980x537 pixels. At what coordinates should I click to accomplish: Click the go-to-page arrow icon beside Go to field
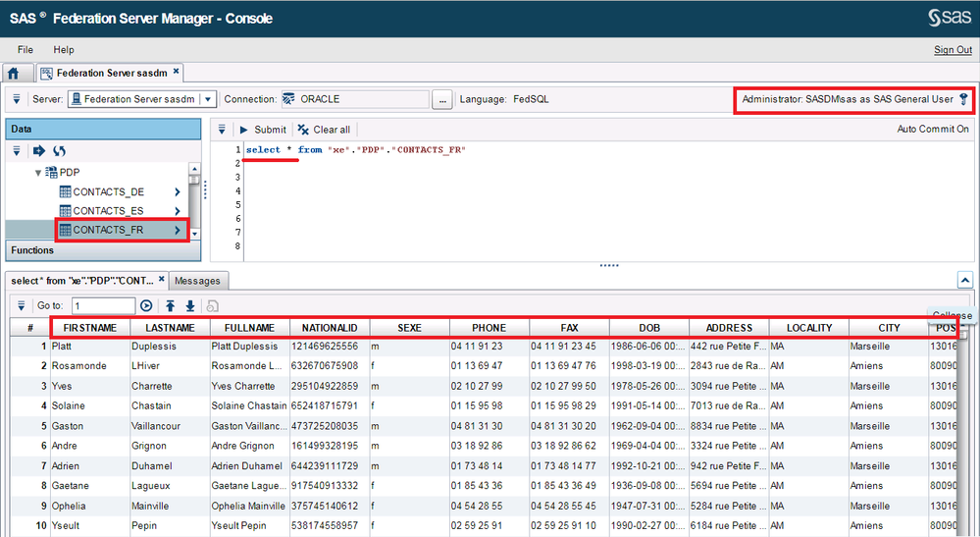tap(147, 306)
